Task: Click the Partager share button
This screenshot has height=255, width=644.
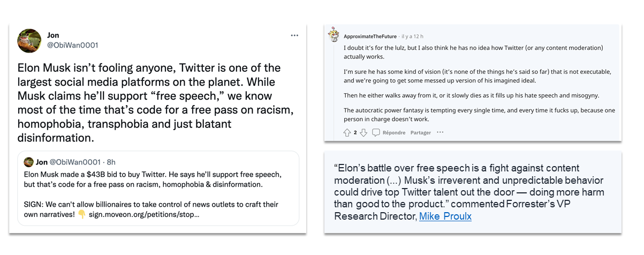Action: [x=421, y=133]
